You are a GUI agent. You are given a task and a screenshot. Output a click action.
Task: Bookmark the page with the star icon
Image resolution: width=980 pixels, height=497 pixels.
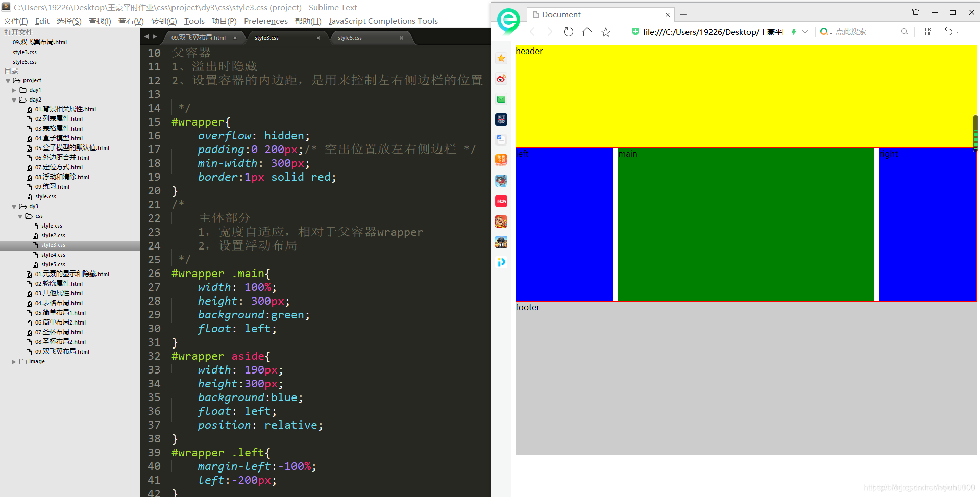click(606, 32)
